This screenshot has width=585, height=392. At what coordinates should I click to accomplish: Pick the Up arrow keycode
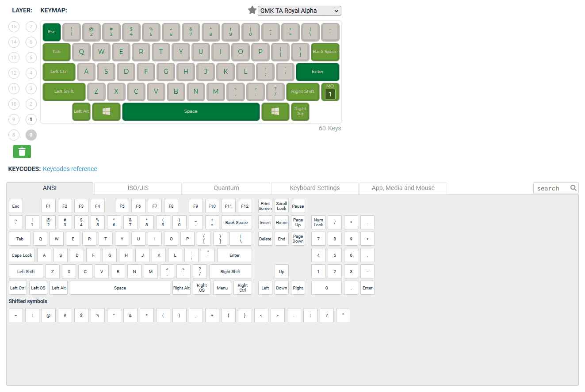[282, 271]
